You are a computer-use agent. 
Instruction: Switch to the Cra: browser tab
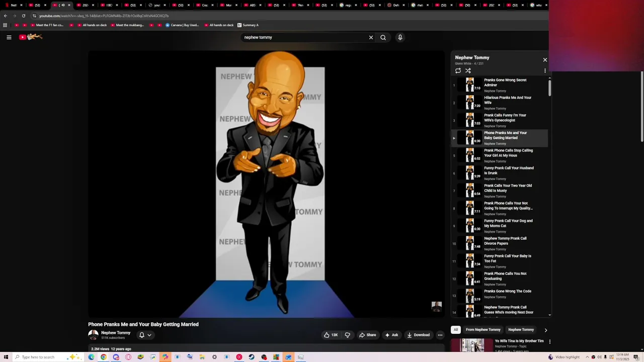point(204,5)
